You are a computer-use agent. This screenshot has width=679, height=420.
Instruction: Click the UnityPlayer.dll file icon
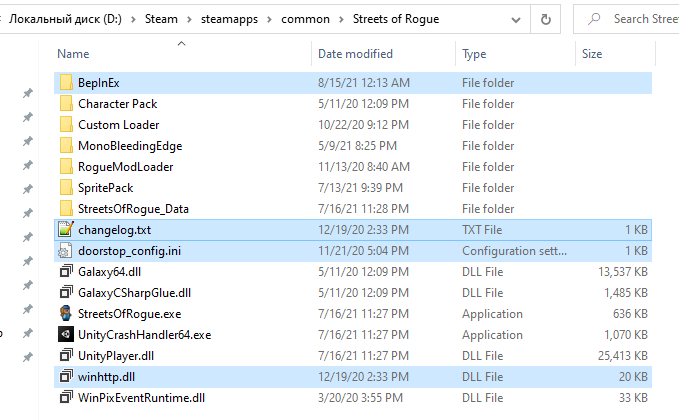pos(66,355)
